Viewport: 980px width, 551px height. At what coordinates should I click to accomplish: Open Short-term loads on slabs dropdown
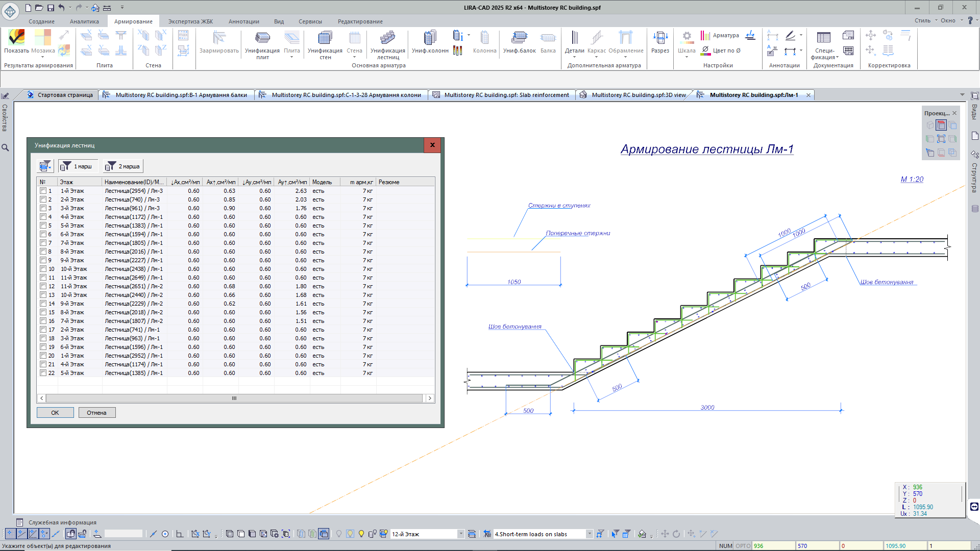590,534
